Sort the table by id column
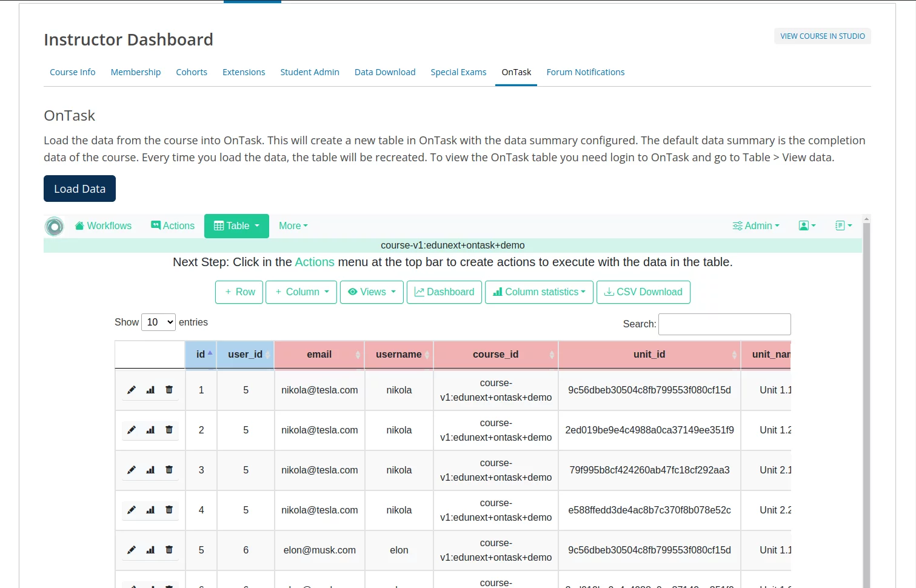916x588 pixels. 201,355
